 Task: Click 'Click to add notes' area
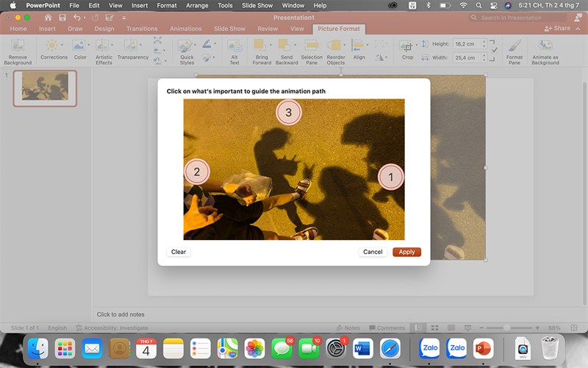[x=121, y=314]
